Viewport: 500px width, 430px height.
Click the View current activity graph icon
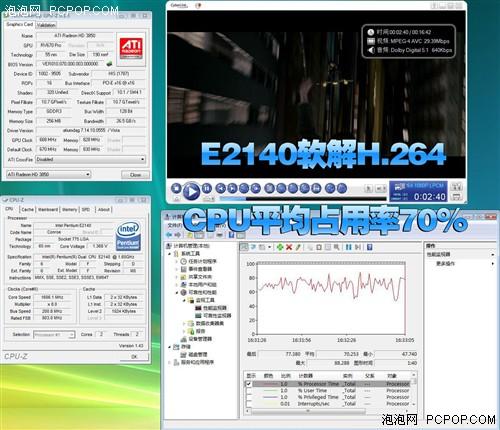pyautogui.click(x=244, y=247)
